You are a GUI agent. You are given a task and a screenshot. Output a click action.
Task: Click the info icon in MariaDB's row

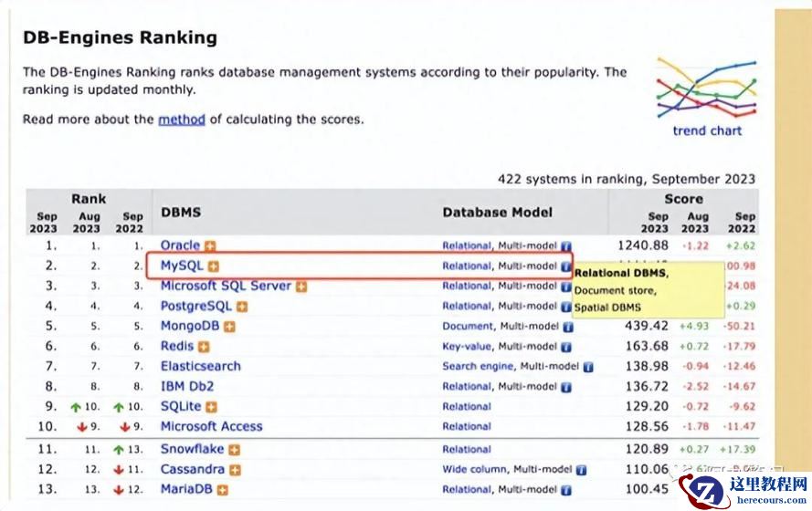[566, 490]
